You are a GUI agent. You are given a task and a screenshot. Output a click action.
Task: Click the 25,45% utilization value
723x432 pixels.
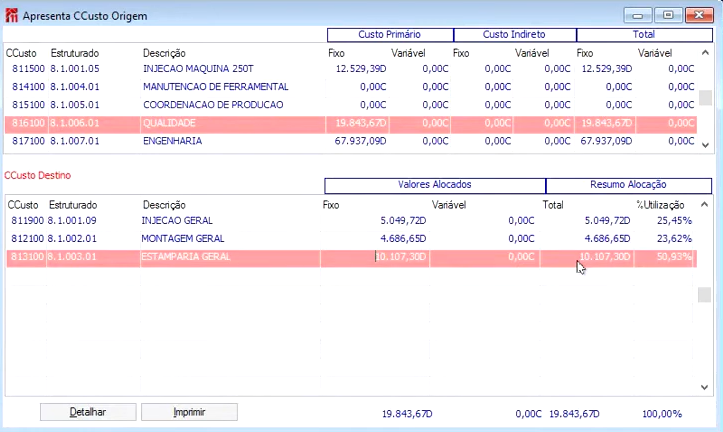675,221
